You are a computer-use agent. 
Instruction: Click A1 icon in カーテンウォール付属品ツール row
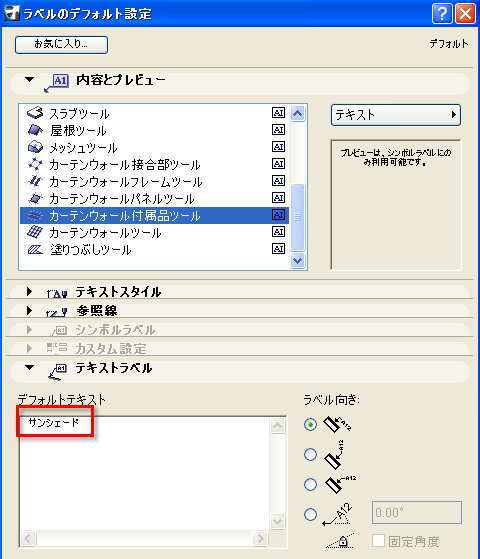pyautogui.click(x=278, y=215)
